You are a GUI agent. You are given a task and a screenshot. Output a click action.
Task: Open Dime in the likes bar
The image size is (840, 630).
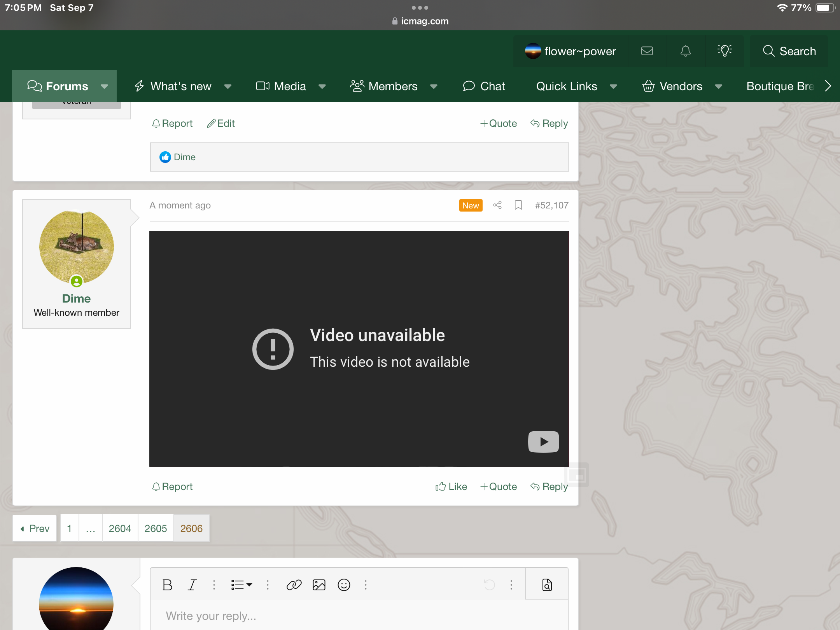click(185, 157)
